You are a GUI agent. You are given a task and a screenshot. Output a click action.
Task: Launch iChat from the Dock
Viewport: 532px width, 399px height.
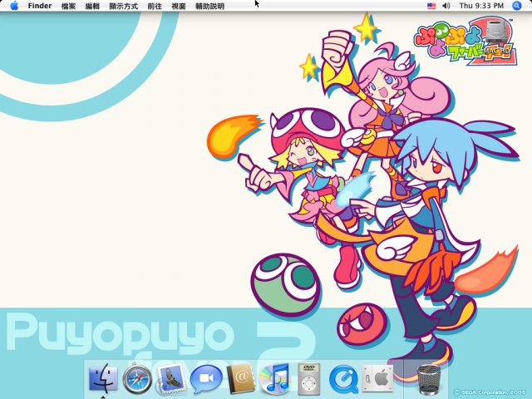(206, 379)
